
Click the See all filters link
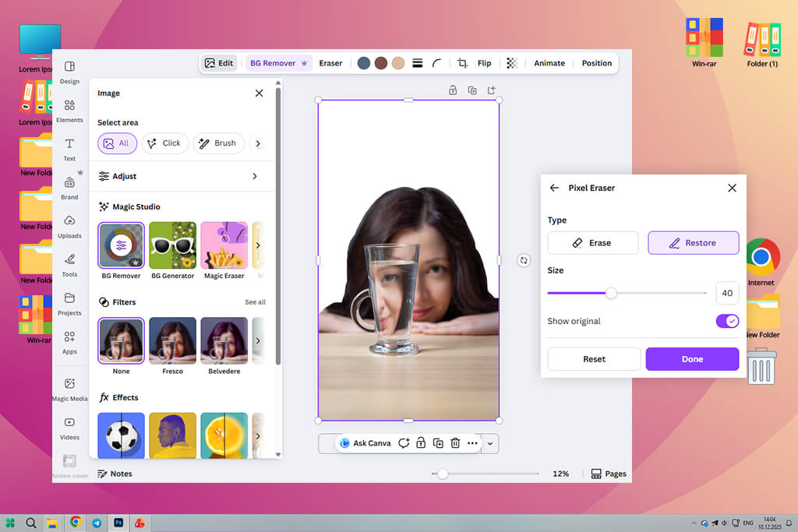[x=255, y=302]
